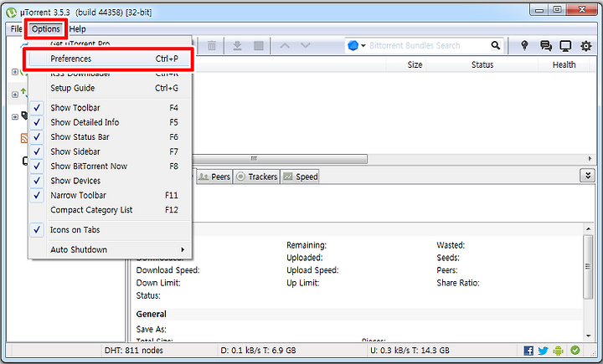
Task: Click the remove torrent trash icon
Action: [212, 46]
